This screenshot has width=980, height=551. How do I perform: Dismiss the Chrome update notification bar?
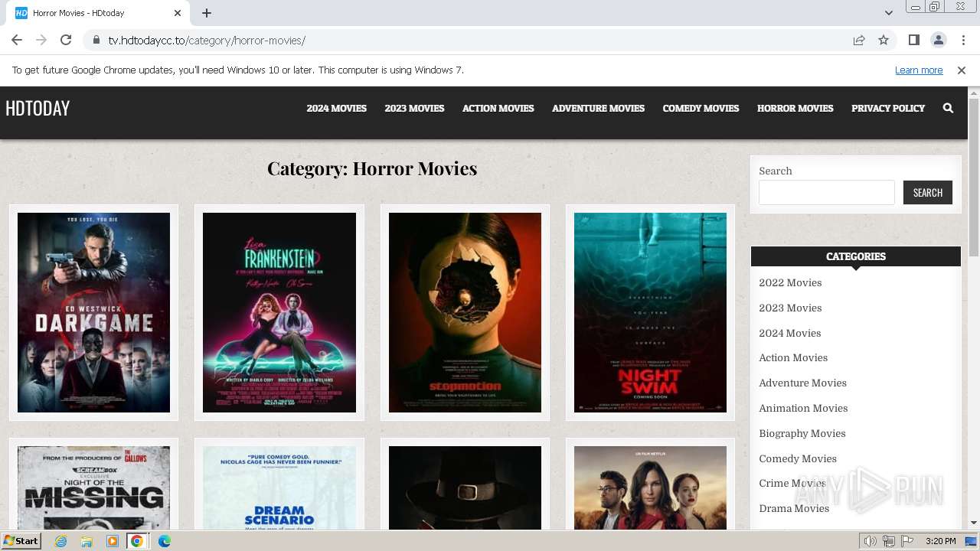962,70
